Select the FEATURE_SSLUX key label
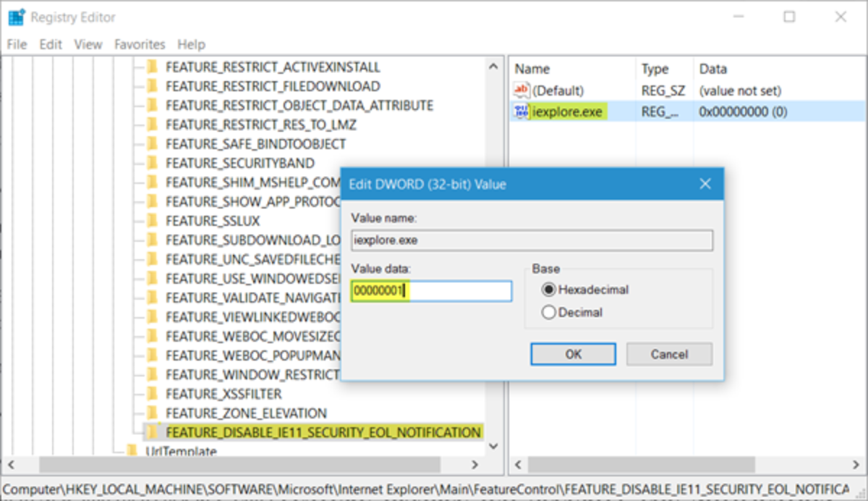The height and width of the screenshot is (501, 868). pos(213,221)
